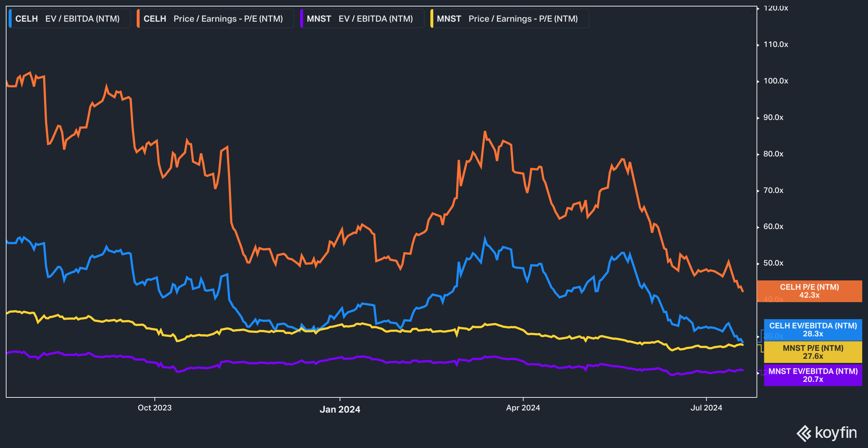Viewport: 868px width, 448px height.
Task: Click the Koyfin logo
Action: coord(827,433)
